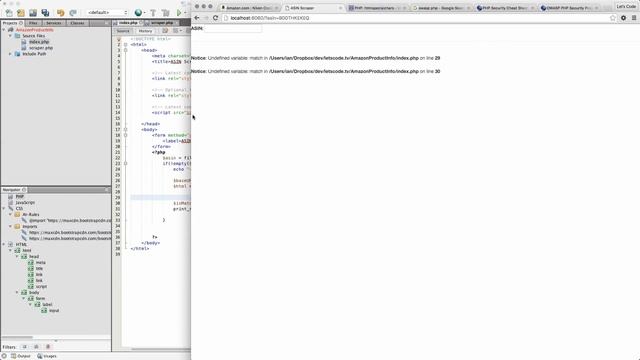Switch to the PHP Security Cheat Sheet tab
This screenshot has height=360, width=640.
[x=505, y=8]
